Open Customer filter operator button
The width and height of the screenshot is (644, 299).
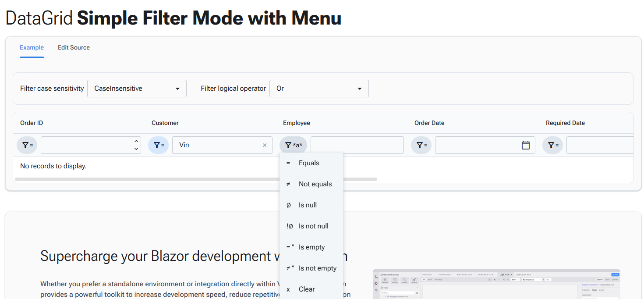tap(159, 145)
